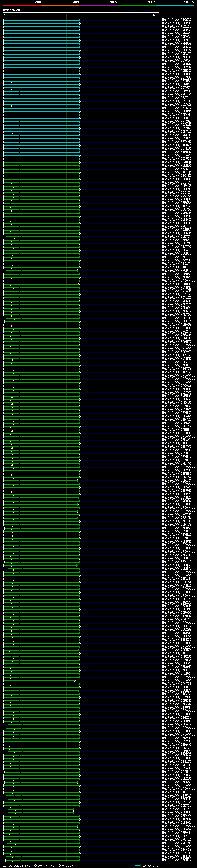Select the UniRef100_A9NT50 label

[x=177, y=94]
